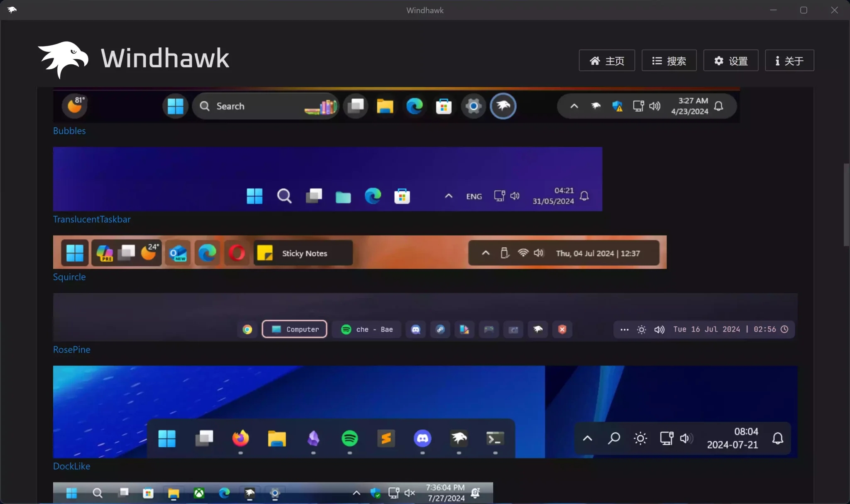850x504 pixels.
Task: Click the 设置 button in top menu
Action: click(x=730, y=60)
